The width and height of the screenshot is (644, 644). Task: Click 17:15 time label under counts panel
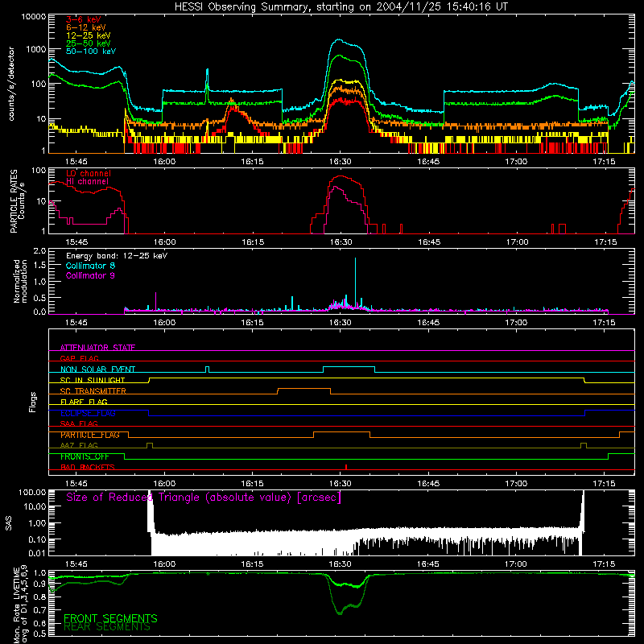604,162
